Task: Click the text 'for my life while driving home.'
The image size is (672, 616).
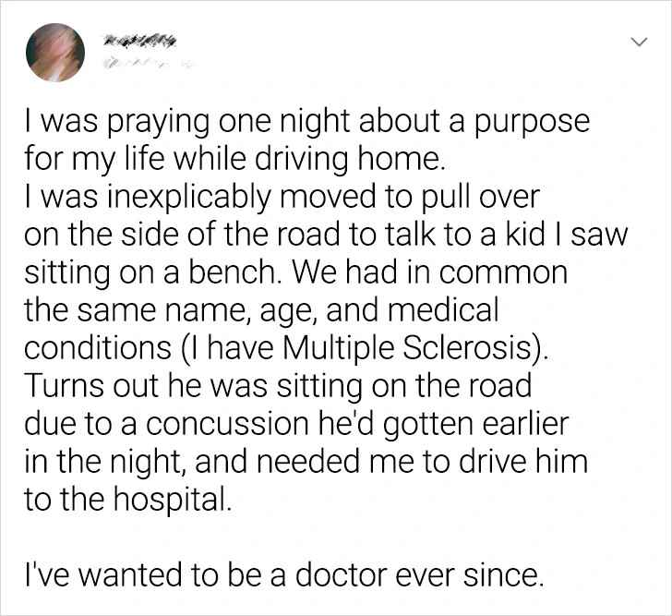Action: (x=235, y=160)
